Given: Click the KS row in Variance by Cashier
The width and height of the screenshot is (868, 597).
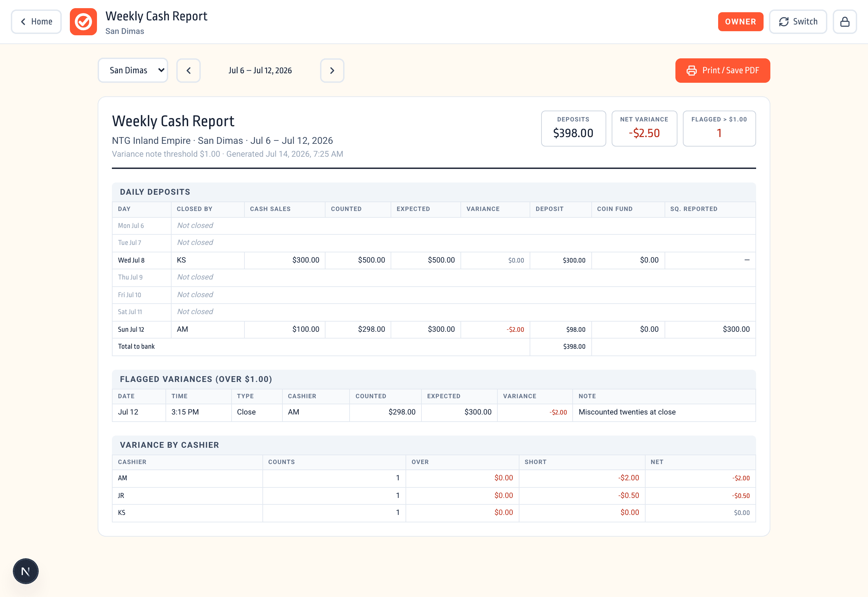Looking at the screenshot, I should click(434, 513).
